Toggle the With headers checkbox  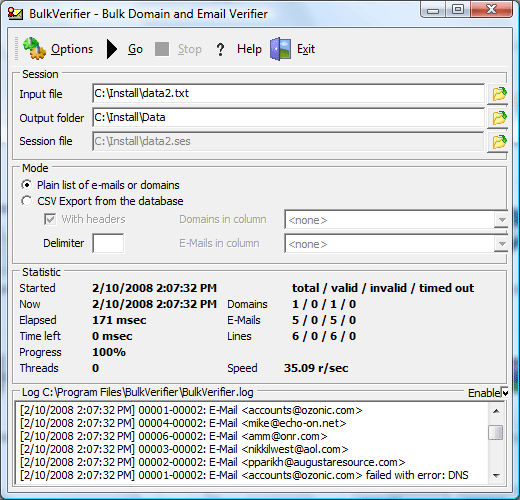click(50, 219)
